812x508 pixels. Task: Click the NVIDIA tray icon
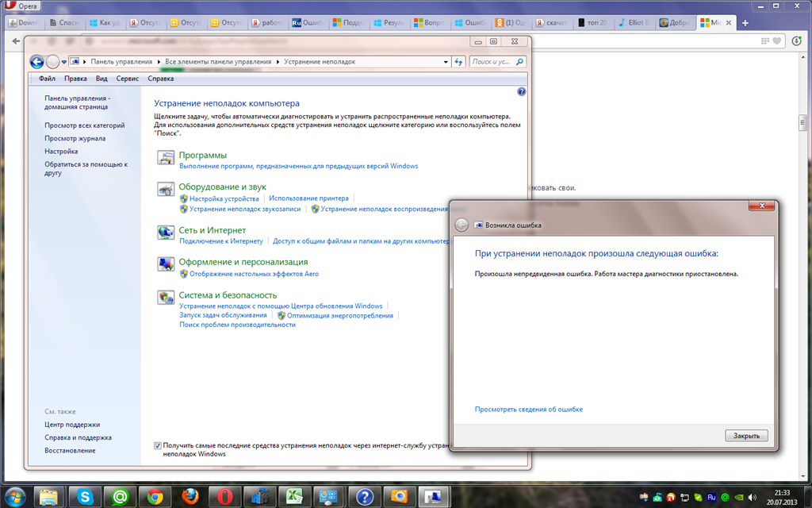point(738,498)
